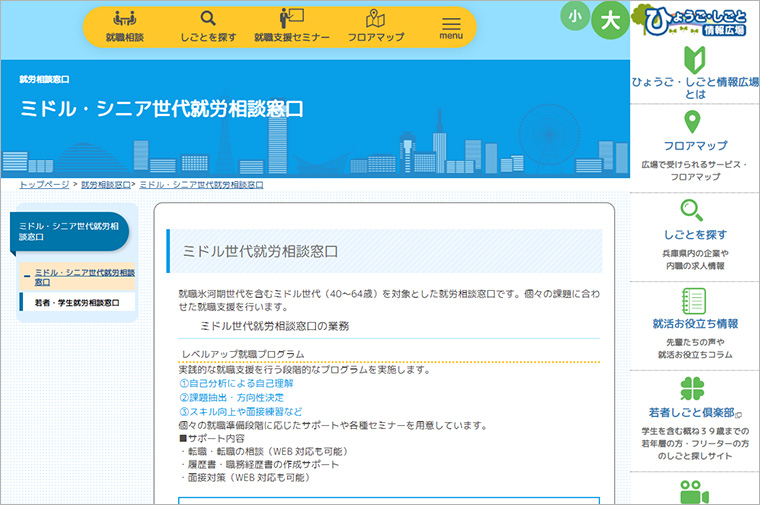760x505 pixels.
Task: Open the hamburger menu button
Action: pyautogui.click(x=451, y=26)
